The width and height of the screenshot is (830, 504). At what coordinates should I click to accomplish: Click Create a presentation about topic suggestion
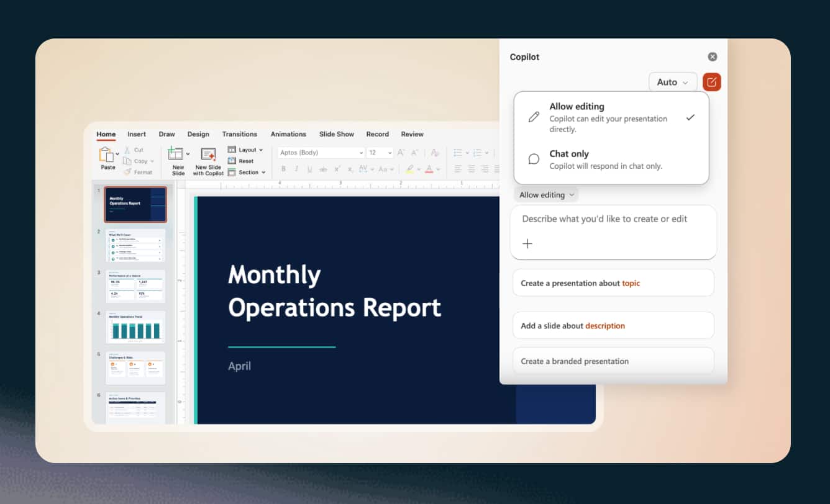pos(613,283)
